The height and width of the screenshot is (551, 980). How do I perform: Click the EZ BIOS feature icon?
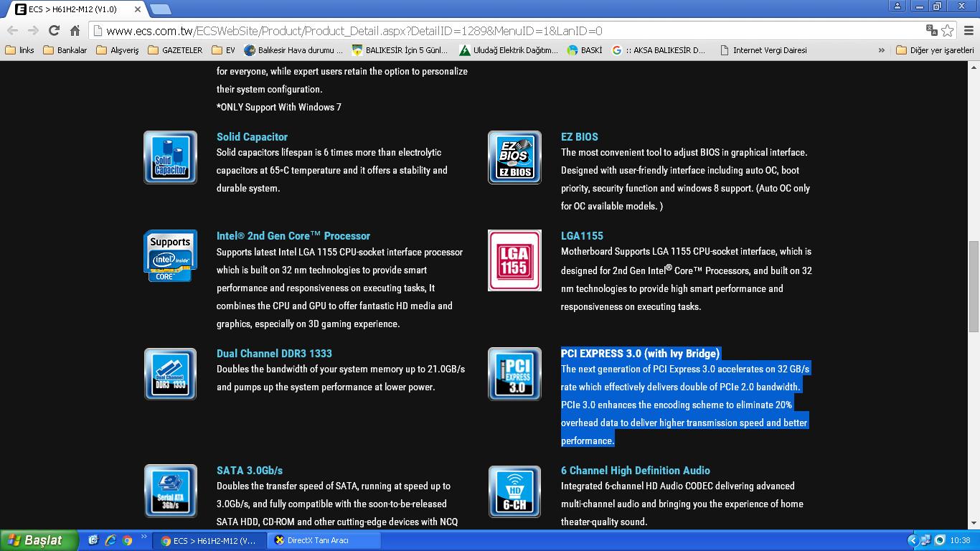(x=514, y=157)
